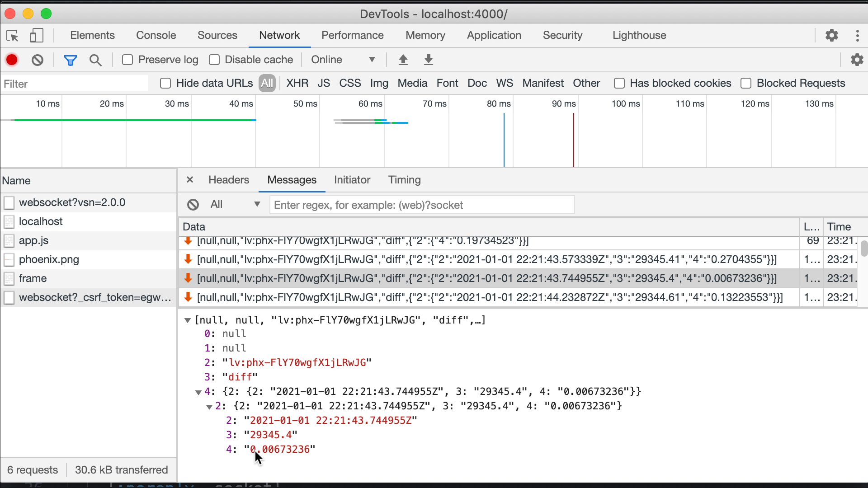Image resolution: width=868 pixels, height=488 pixels.
Task: Stop recording the network log
Action: pyautogui.click(x=12, y=60)
